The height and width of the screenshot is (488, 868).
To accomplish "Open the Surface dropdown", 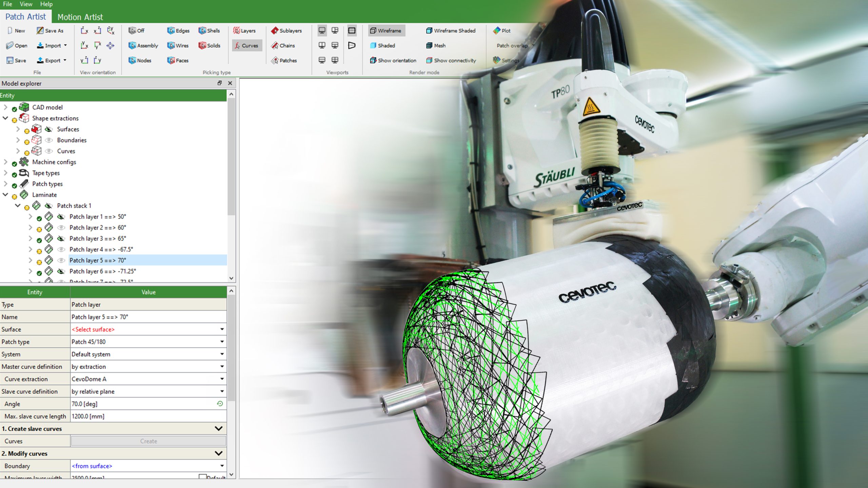I will click(222, 329).
